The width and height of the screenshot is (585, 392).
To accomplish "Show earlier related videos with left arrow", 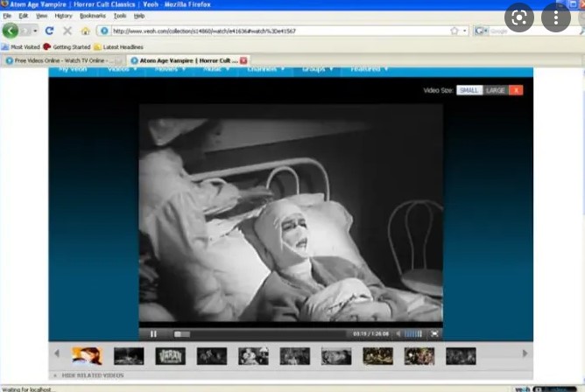I will (57, 353).
